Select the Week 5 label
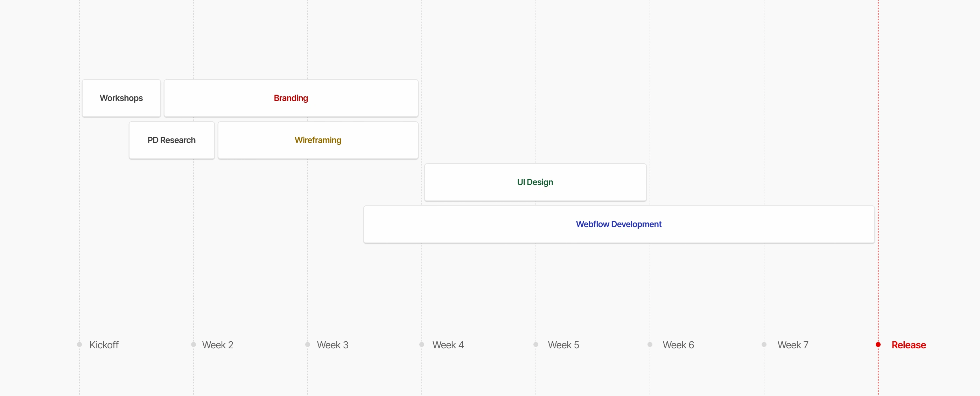Screen dimensions: 980x396 coord(563,345)
